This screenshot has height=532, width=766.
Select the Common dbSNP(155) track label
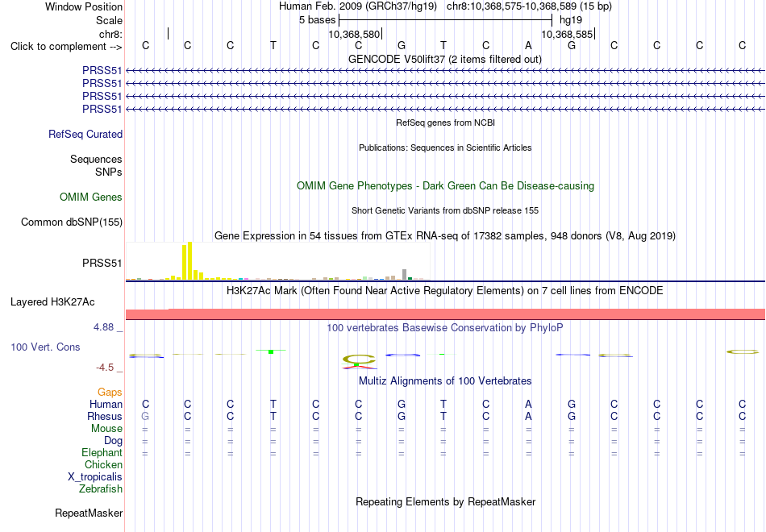[71, 222]
